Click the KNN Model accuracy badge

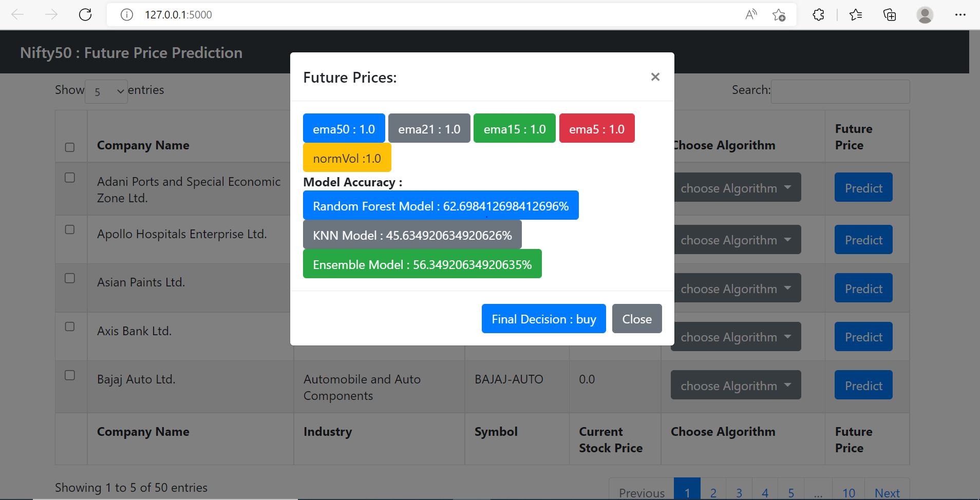pyautogui.click(x=412, y=235)
